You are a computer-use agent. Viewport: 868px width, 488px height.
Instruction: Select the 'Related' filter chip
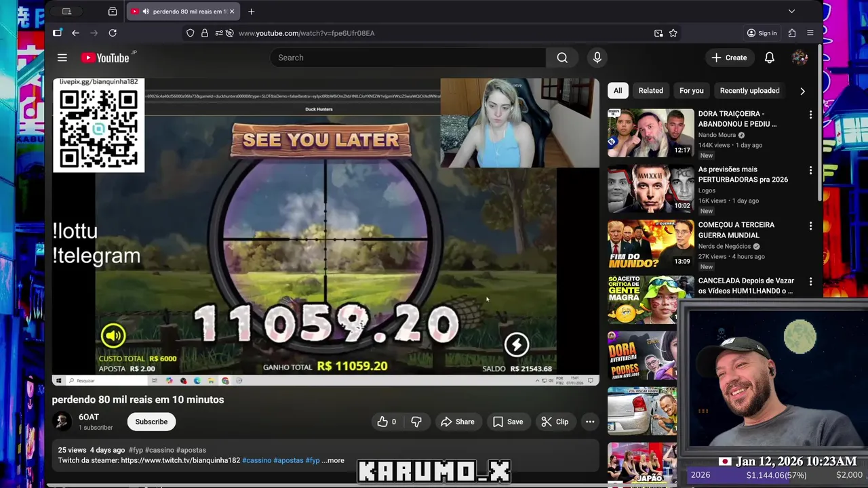tap(650, 91)
